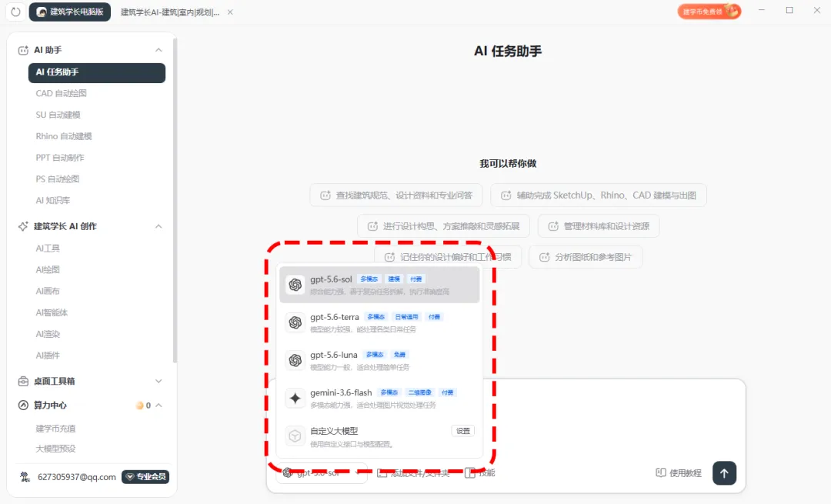
Task: Open AI 知识库
Action: pyautogui.click(x=52, y=200)
